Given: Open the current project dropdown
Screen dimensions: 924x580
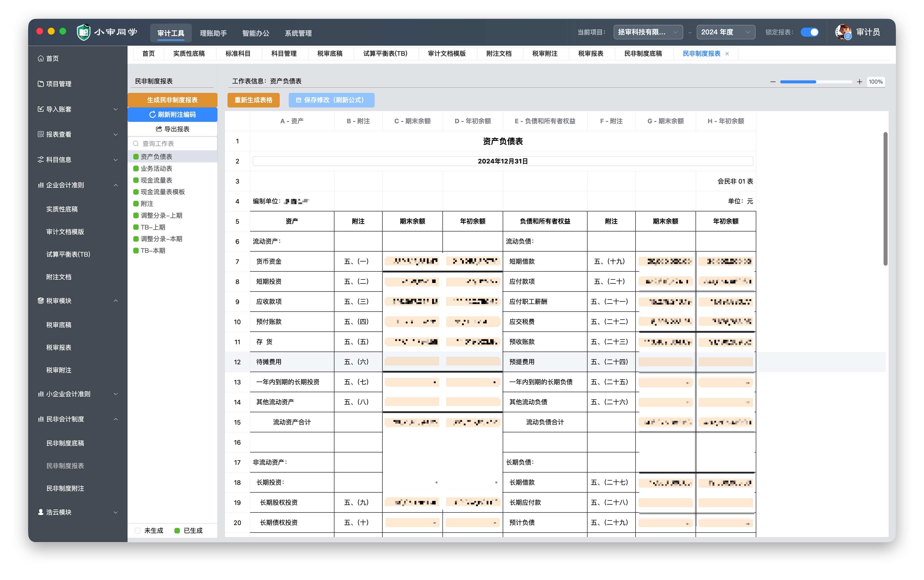Looking at the screenshot, I should 648,32.
